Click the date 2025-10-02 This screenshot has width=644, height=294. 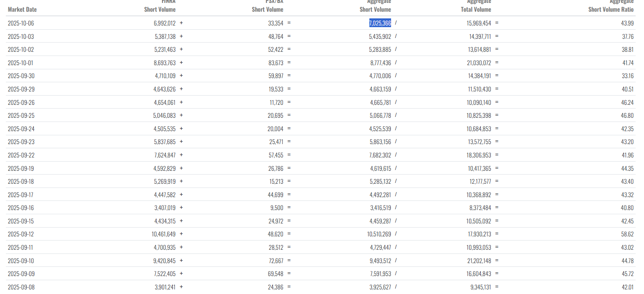[21, 50]
